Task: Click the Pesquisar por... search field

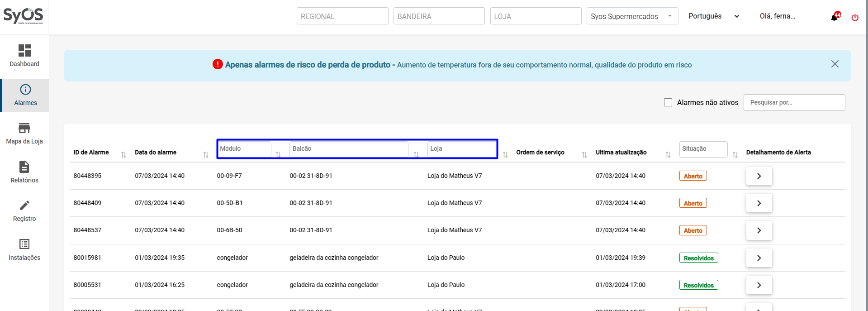Action: (x=794, y=102)
